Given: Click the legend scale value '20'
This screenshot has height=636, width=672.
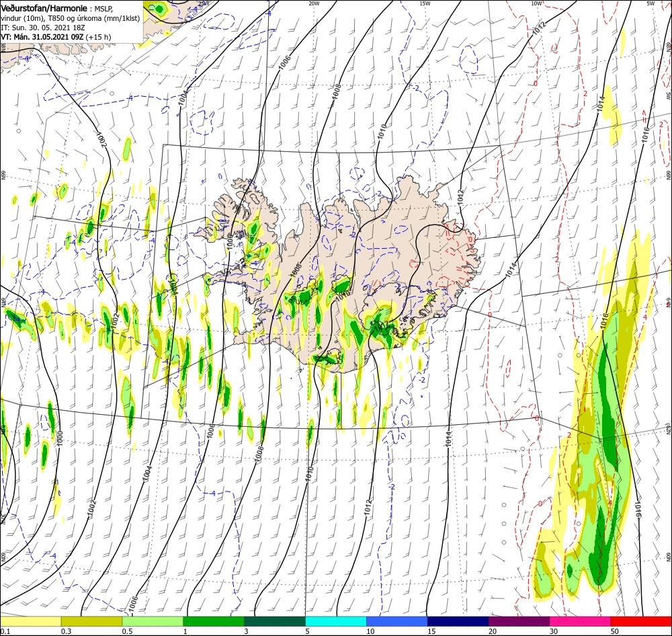Looking at the screenshot, I should (493, 631).
